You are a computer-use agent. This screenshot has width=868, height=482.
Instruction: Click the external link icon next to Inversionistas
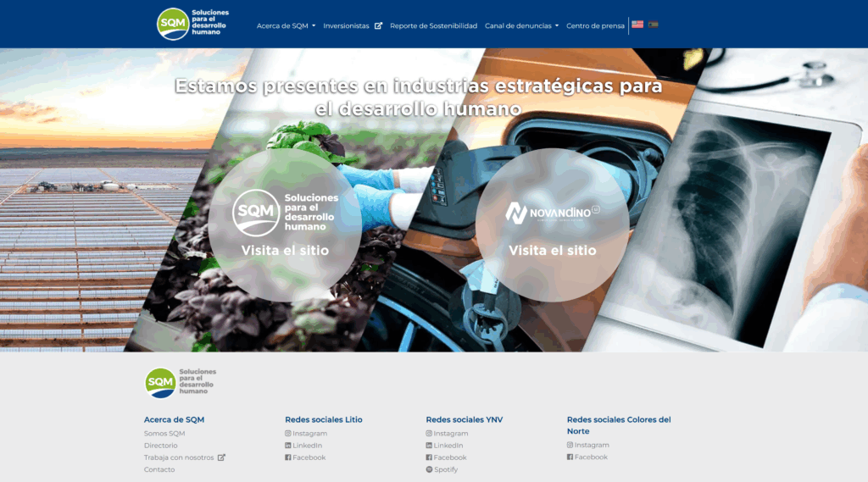coord(378,25)
